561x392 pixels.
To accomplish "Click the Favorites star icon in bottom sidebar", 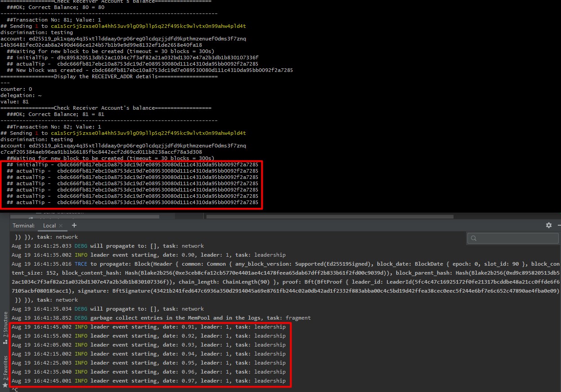I will tap(5, 384).
